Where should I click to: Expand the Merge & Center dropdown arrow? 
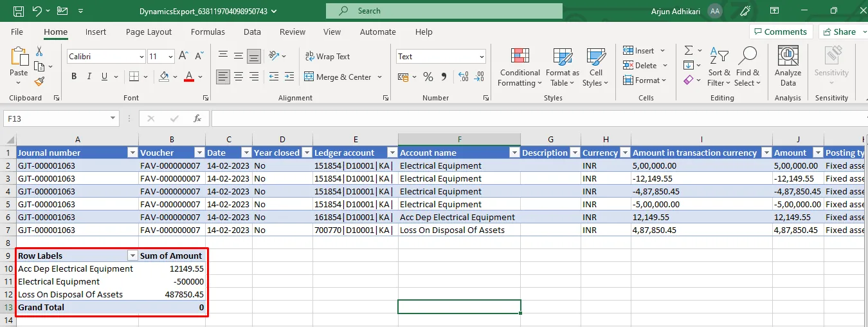(379, 77)
